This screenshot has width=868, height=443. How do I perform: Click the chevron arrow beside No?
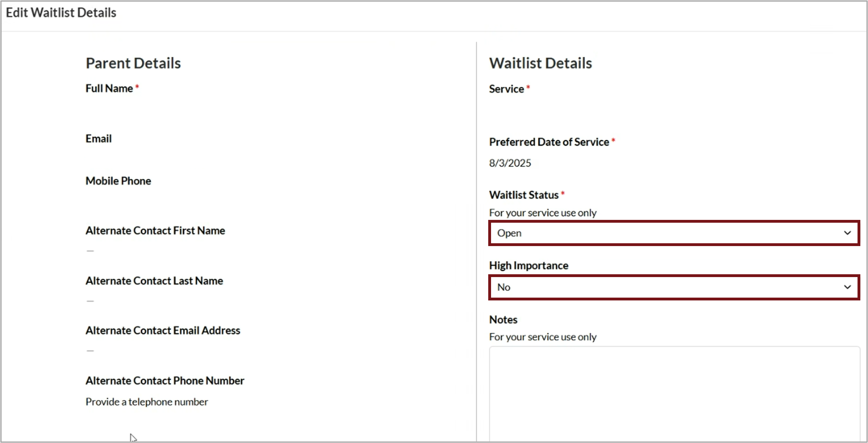click(847, 287)
